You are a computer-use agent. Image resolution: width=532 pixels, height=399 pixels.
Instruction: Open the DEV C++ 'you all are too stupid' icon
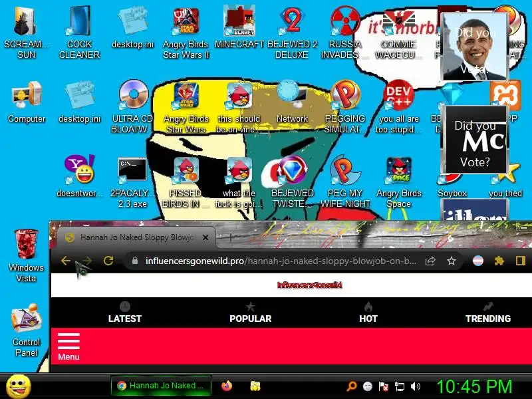pos(398,107)
